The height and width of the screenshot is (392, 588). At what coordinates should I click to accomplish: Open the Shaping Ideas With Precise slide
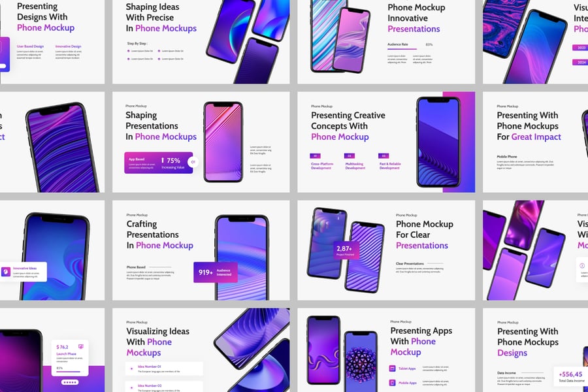click(201, 42)
